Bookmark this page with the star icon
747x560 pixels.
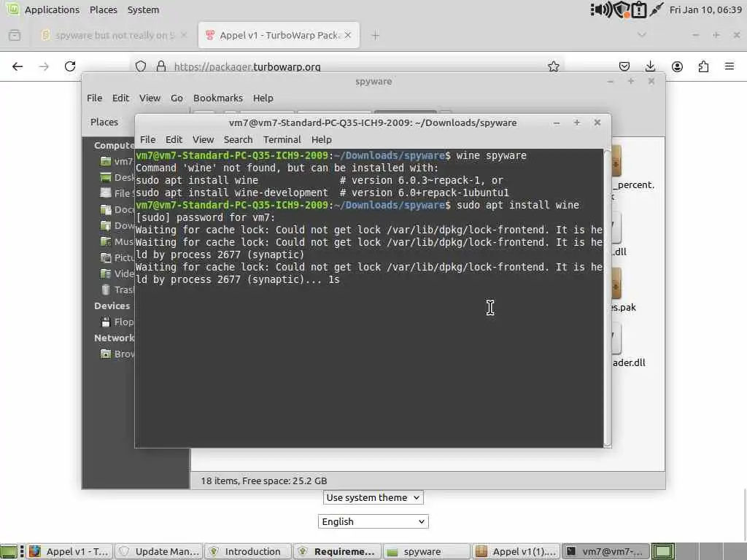(x=553, y=66)
